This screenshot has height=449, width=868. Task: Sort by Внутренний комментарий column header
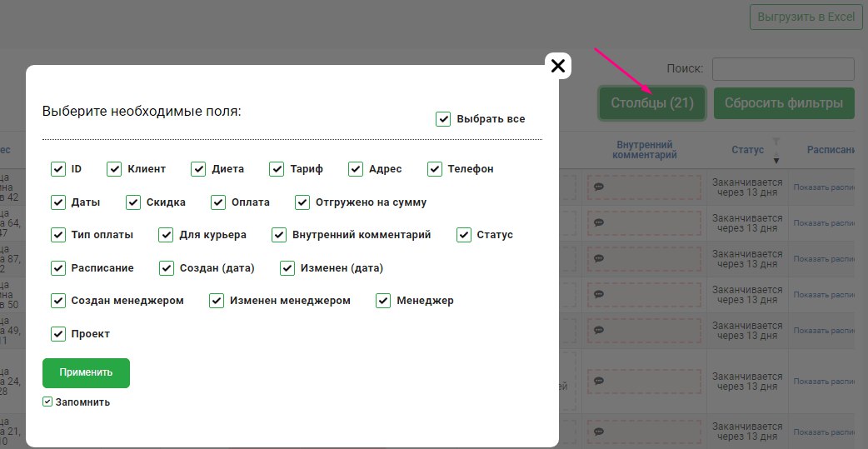point(643,150)
